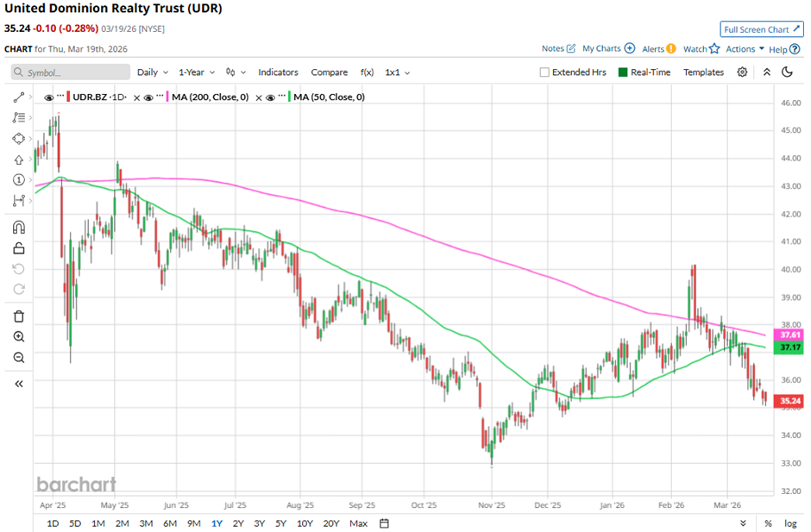Expand the 1-Year period dropdown

[x=196, y=72]
